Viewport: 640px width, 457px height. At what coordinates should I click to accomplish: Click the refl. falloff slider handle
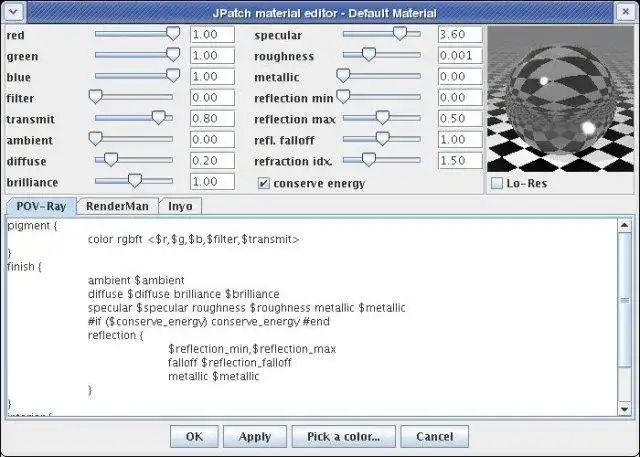[382, 139]
